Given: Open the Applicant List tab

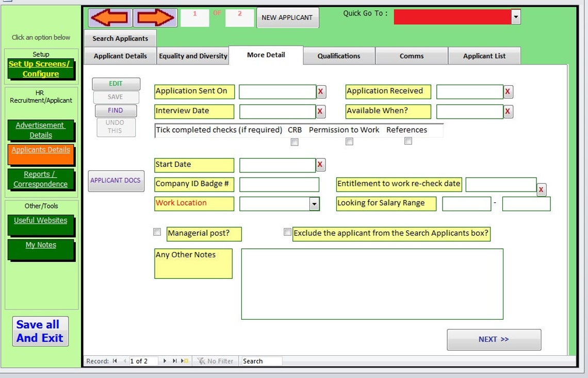Looking at the screenshot, I should pyautogui.click(x=484, y=56).
